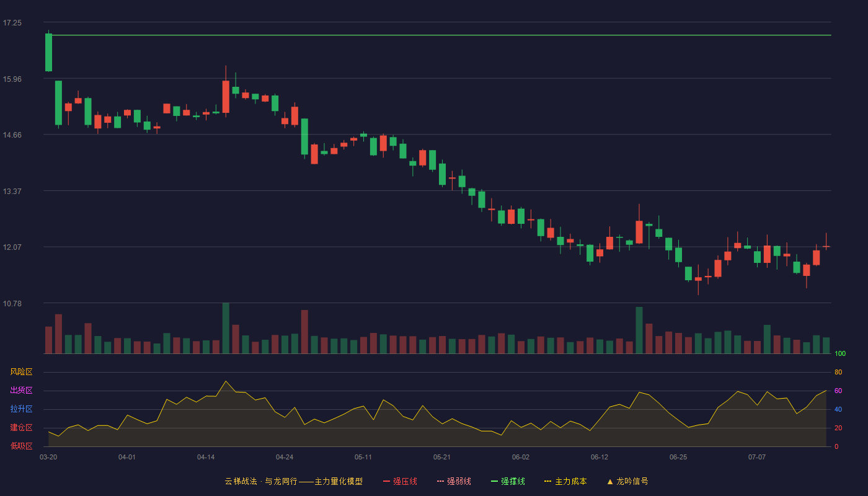
Task: Click the 17.25 price axis label
Action: click(x=12, y=23)
